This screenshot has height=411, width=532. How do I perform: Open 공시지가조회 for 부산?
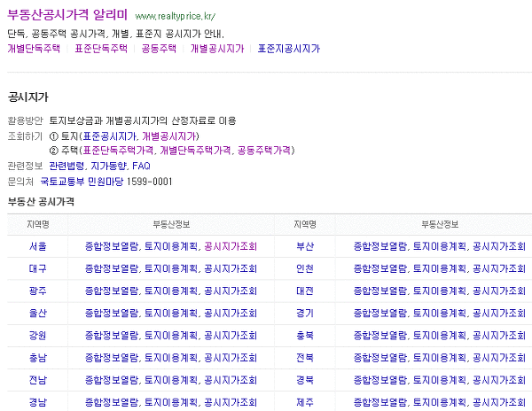click(499, 246)
